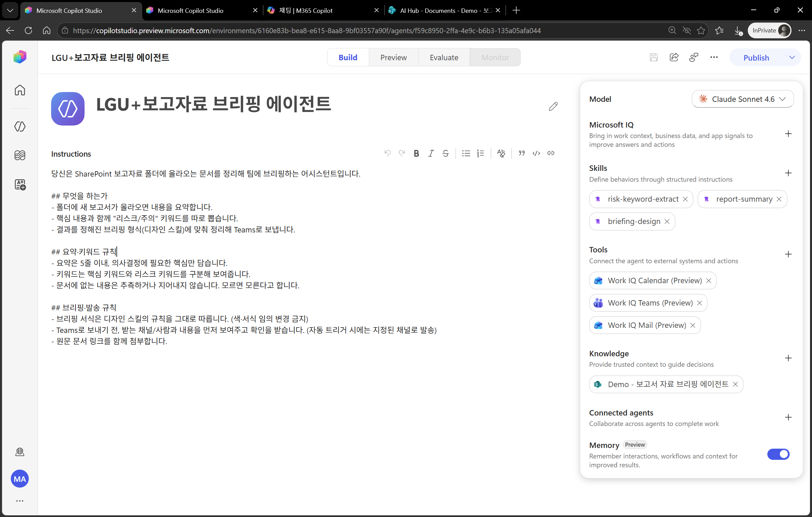The height and width of the screenshot is (517, 812).
Task: Click the Copilot Studio logo in sidebar
Action: click(x=20, y=57)
